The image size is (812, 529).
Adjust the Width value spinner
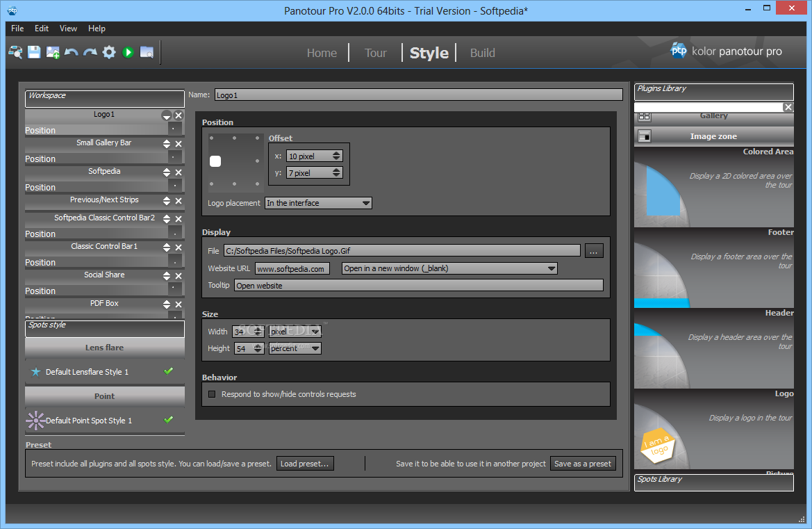(258, 332)
